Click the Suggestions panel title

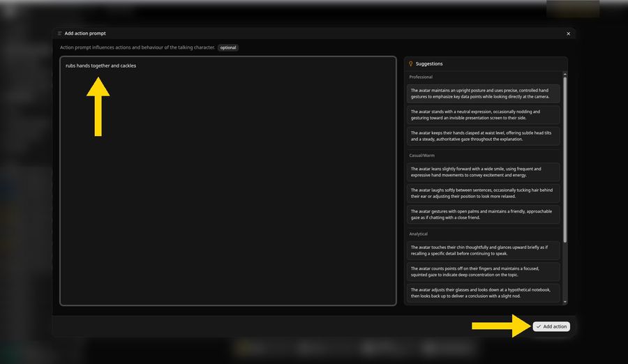(x=429, y=63)
